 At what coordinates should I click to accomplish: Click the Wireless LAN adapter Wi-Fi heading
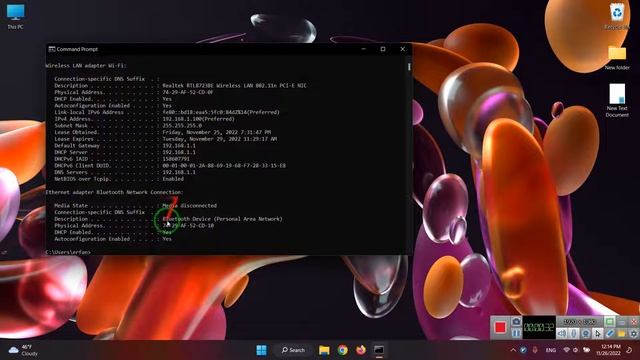pos(86,65)
